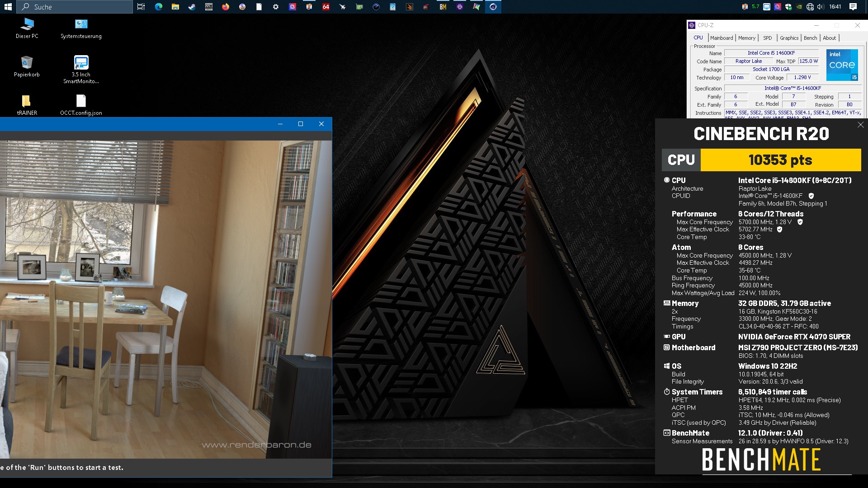The height and width of the screenshot is (488, 868).
Task: Open File Explorer from the taskbar
Action: pos(175,7)
